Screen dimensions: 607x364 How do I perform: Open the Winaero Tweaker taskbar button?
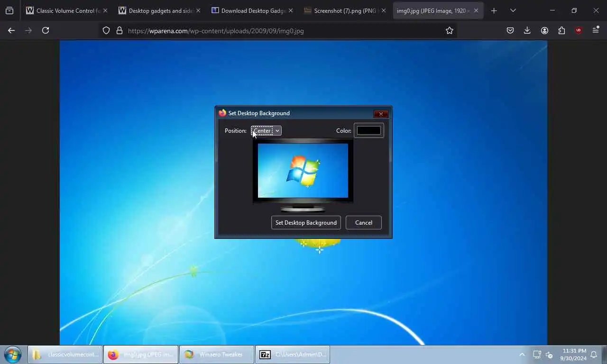tap(217, 355)
